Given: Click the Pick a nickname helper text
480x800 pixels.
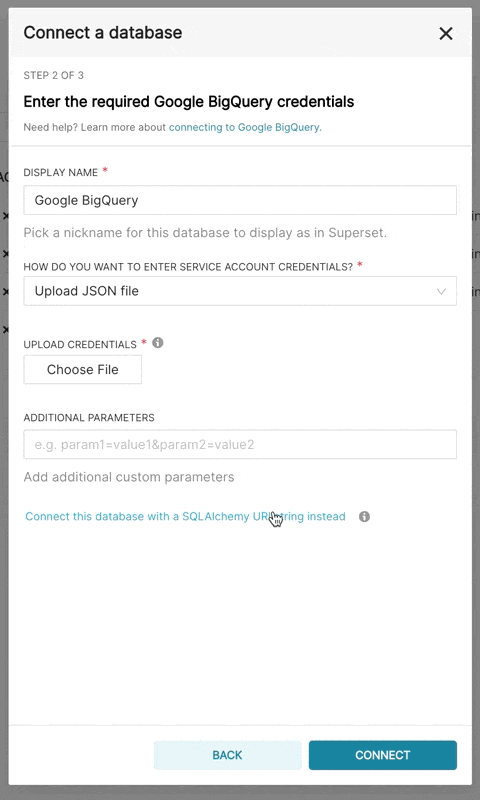Looking at the screenshot, I should point(205,233).
